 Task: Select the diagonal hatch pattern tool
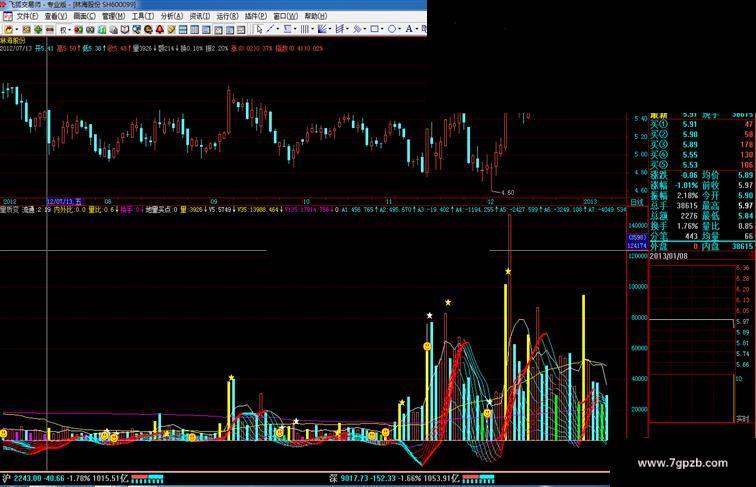[357, 29]
